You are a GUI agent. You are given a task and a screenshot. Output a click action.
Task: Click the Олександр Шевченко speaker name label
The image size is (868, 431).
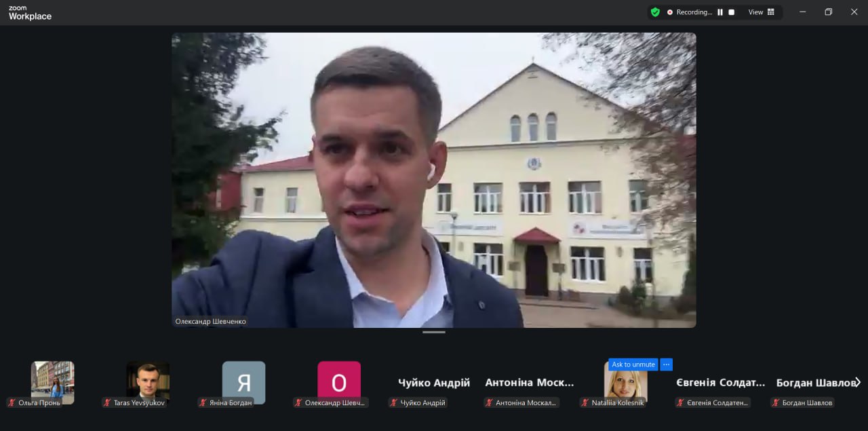[x=210, y=322]
